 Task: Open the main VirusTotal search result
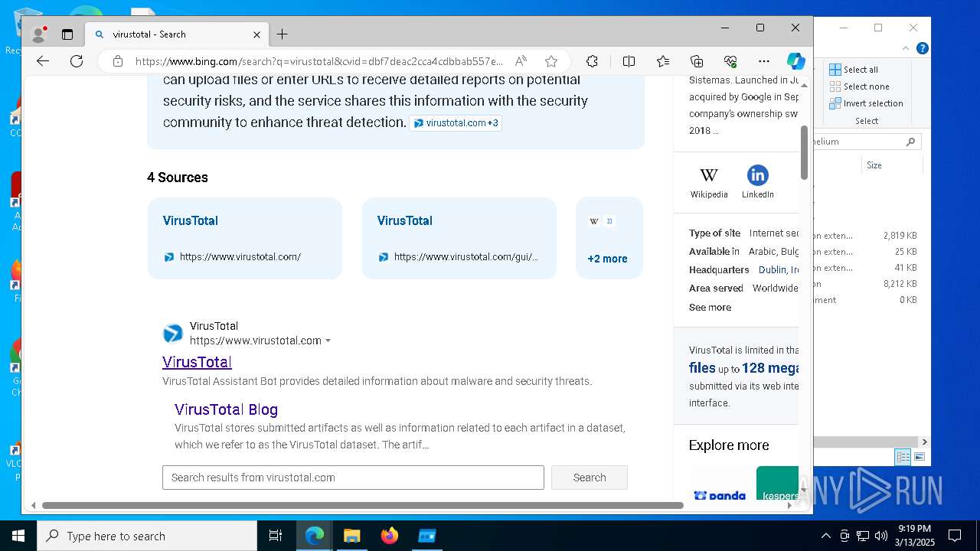click(x=197, y=362)
